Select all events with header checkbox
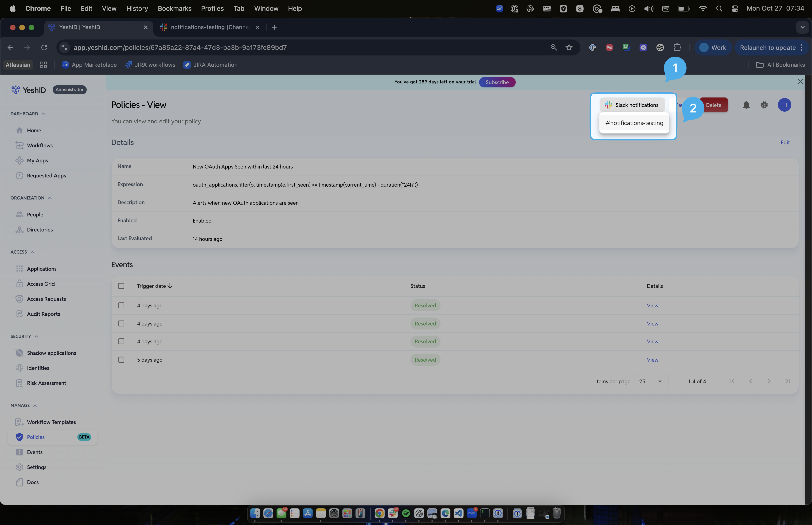812x525 pixels. click(121, 286)
